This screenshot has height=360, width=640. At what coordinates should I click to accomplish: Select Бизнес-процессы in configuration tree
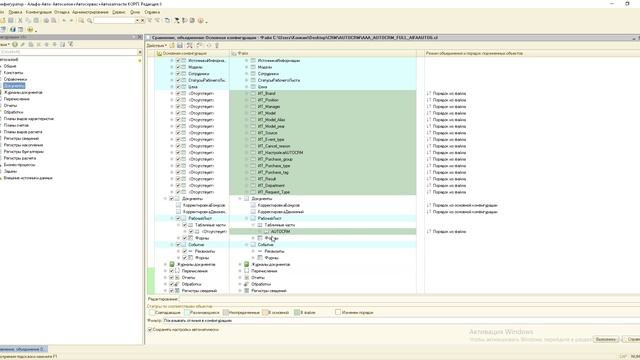coord(20,165)
